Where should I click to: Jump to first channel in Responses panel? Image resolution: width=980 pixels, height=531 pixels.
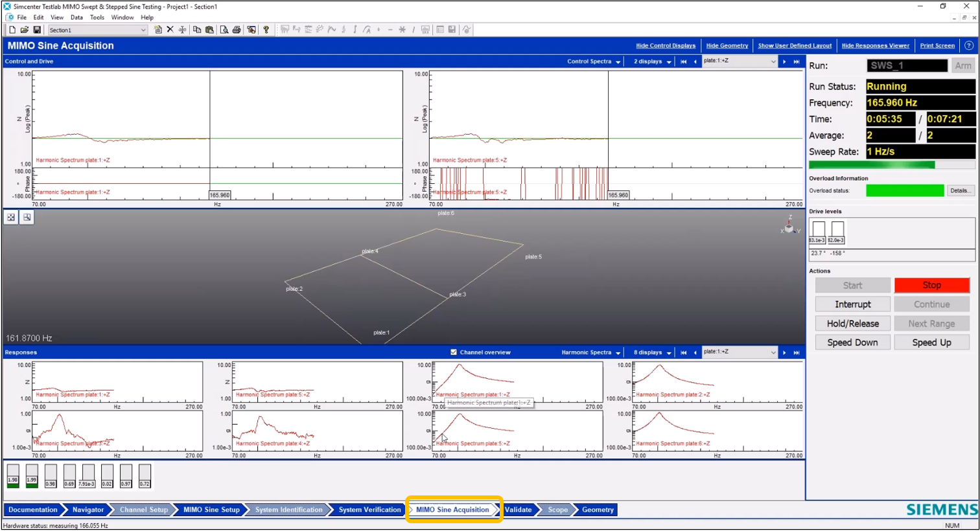(683, 352)
